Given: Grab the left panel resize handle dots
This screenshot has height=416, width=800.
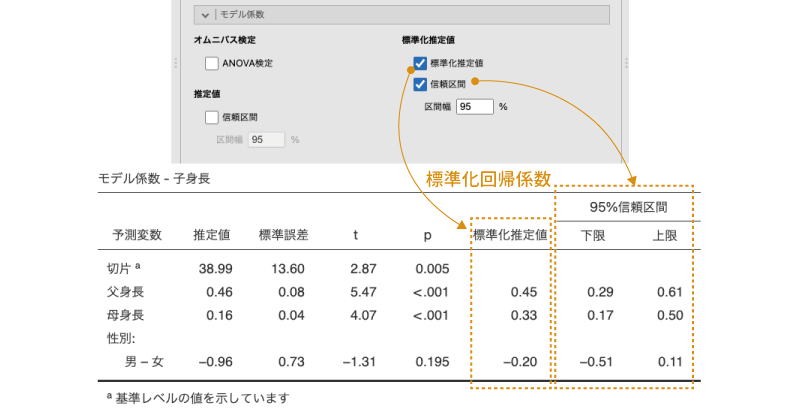Looking at the screenshot, I should (177, 63).
